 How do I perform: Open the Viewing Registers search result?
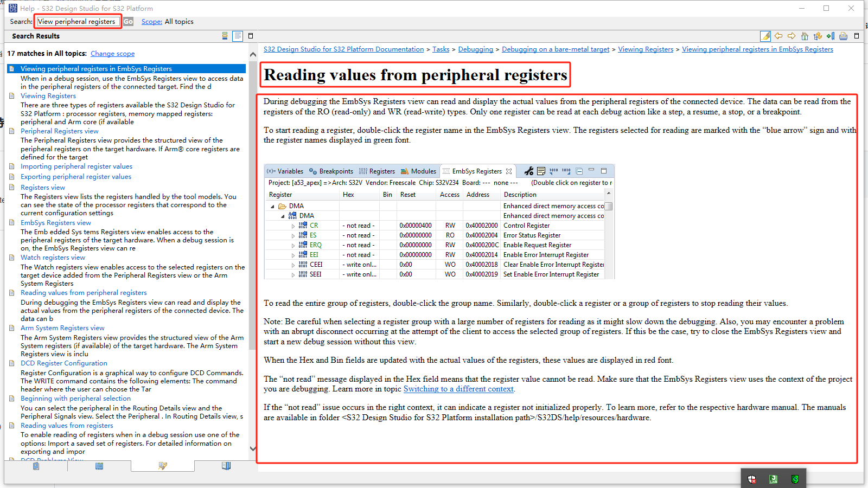click(48, 96)
